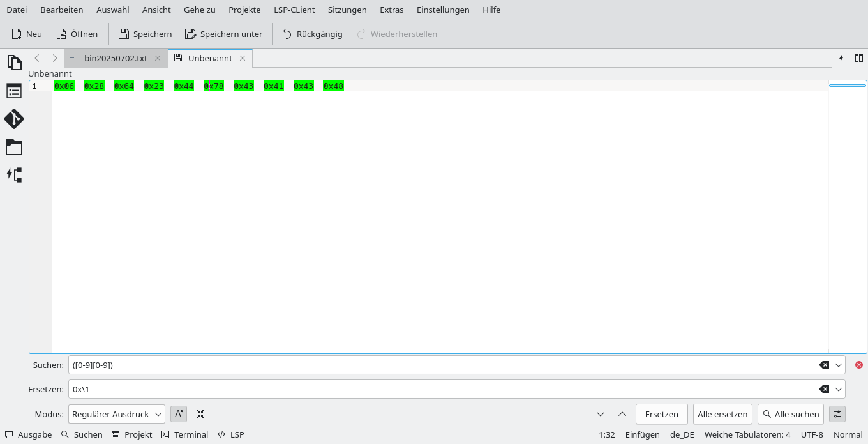Open the Symbol outline sidebar panel
The width and height of the screenshot is (868, 444).
[x=14, y=90]
